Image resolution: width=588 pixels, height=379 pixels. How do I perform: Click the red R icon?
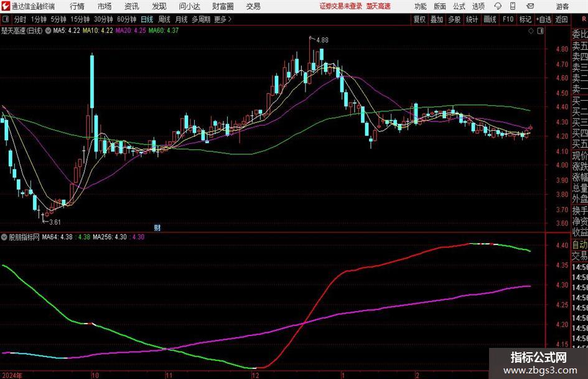[584, 19]
